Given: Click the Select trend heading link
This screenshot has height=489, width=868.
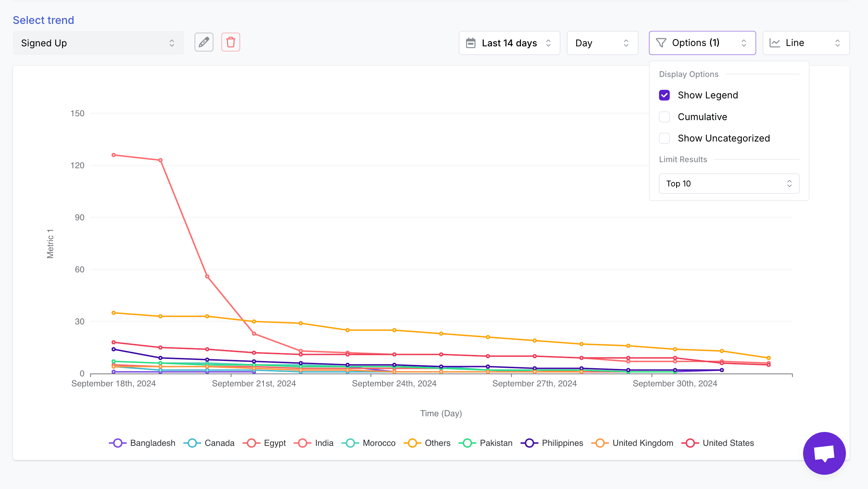Looking at the screenshot, I should [x=44, y=20].
